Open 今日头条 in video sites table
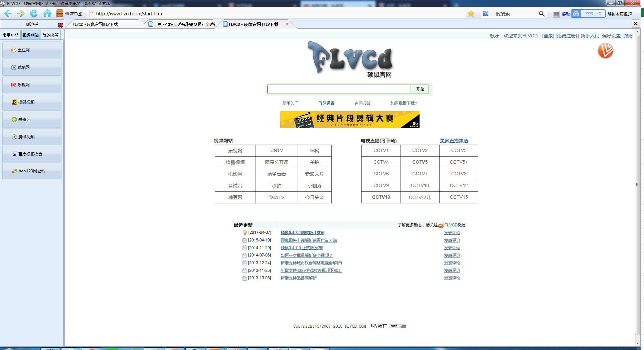 (x=314, y=197)
